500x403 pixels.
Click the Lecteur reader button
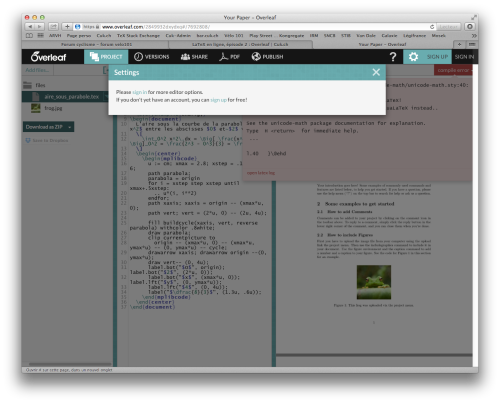click(x=449, y=27)
